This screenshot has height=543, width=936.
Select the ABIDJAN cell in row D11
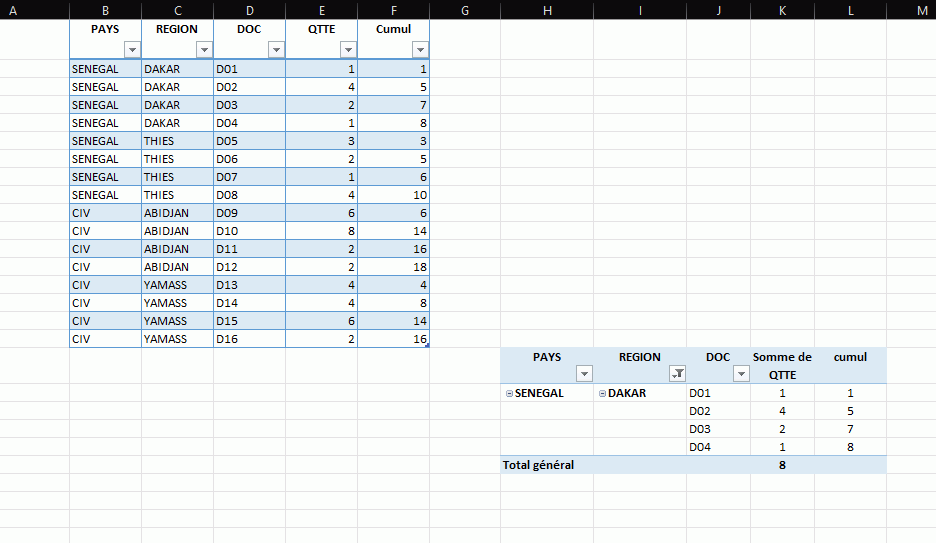coord(177,249)
